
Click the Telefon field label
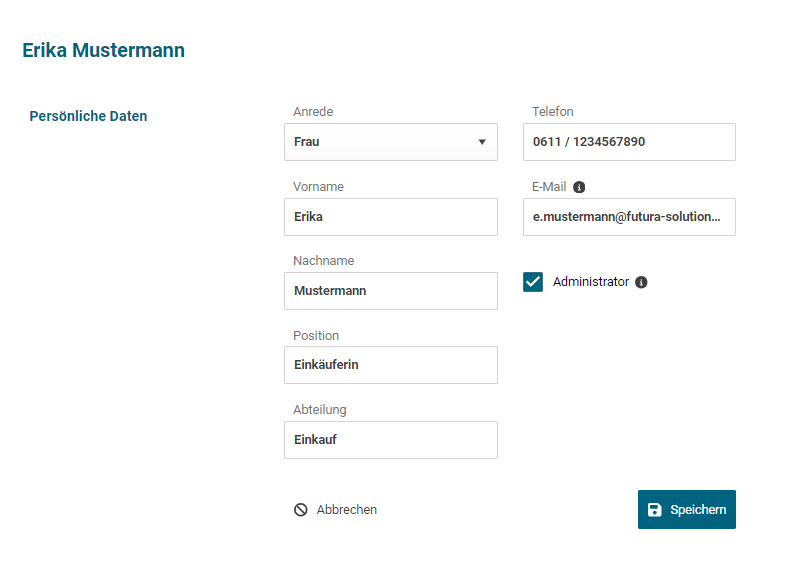[553, 112]
